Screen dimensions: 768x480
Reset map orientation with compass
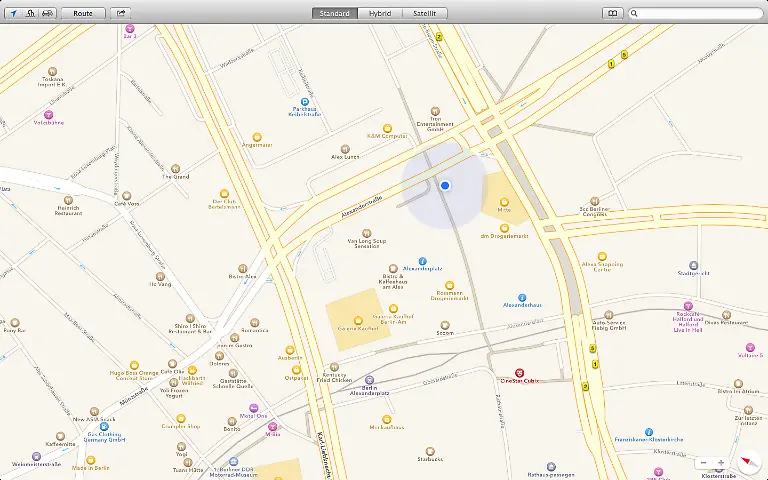[x=749, y=462]
